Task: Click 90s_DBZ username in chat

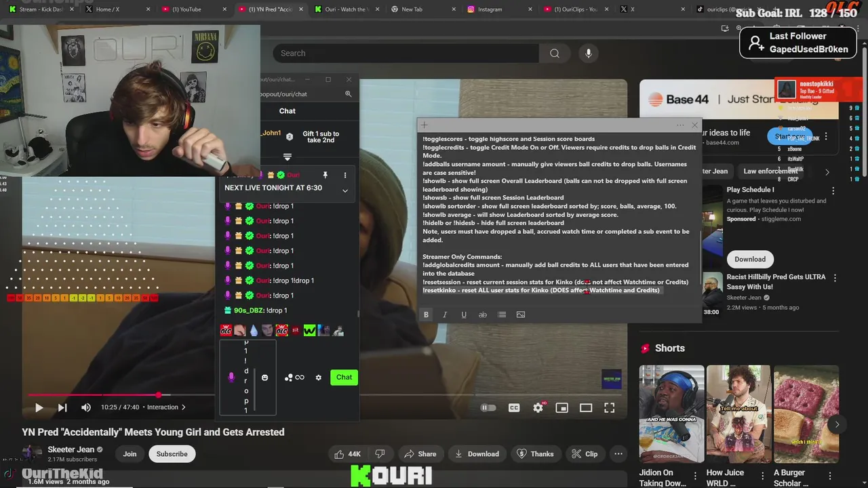Action: click(249, 310)
